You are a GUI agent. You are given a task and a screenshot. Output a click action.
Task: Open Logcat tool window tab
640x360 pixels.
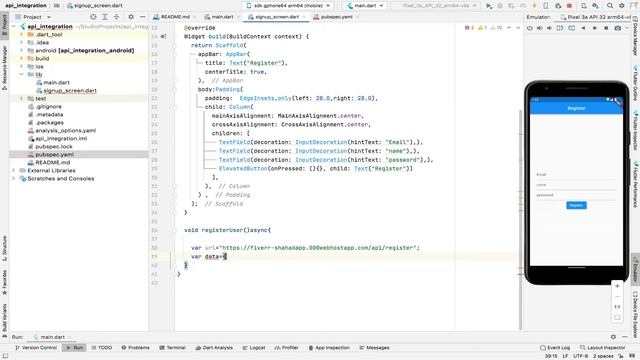253,348
